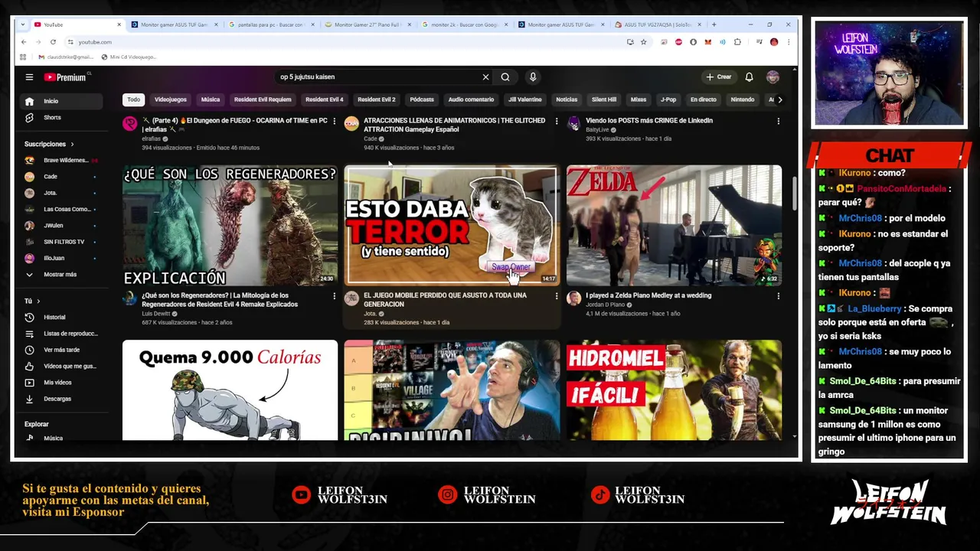The width and height of the screenshot is (980, 551).
Task: Select the Música filter chip
Action: point(211,99)
